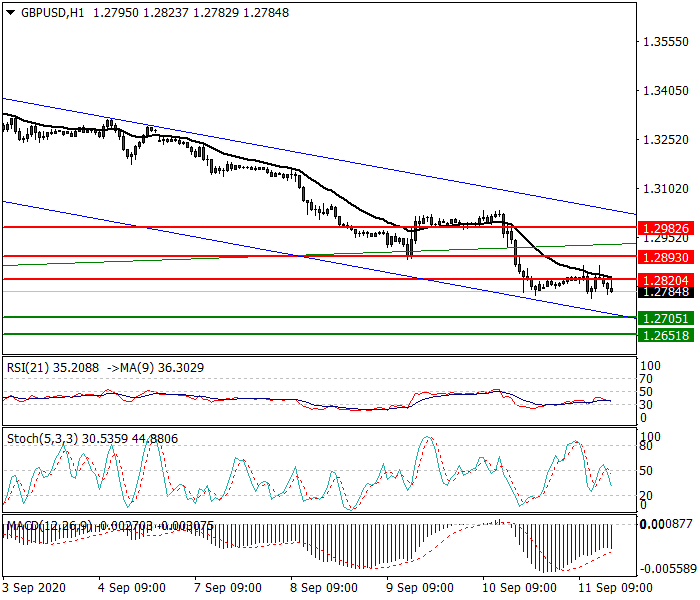Select the 1.26518 green support price label

tap(666, 335)
